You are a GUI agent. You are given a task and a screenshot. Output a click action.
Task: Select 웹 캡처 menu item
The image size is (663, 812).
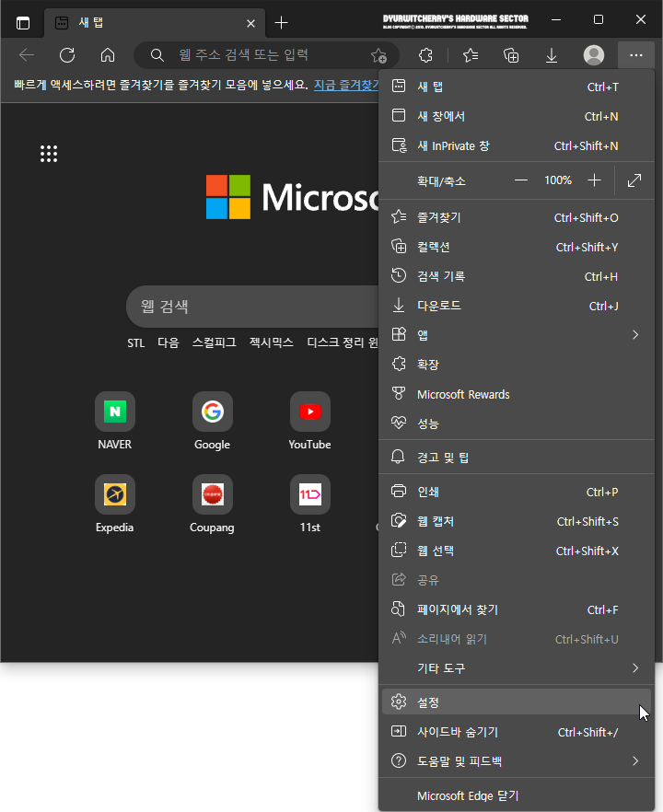coord(517,521)
